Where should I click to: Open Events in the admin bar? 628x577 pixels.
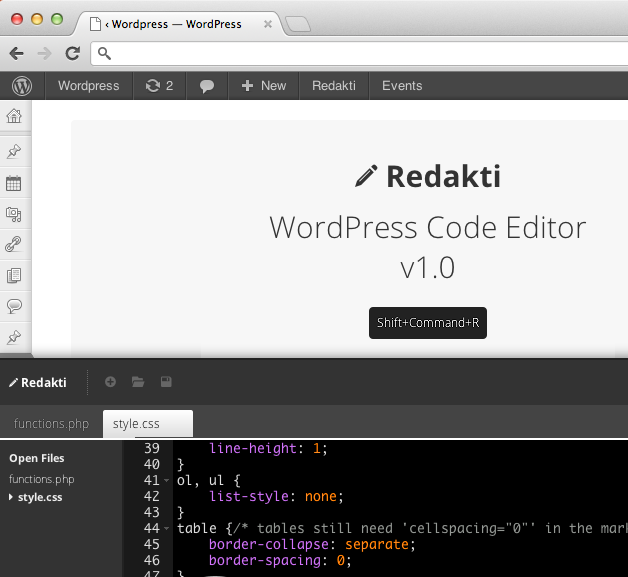pos(402,86)
